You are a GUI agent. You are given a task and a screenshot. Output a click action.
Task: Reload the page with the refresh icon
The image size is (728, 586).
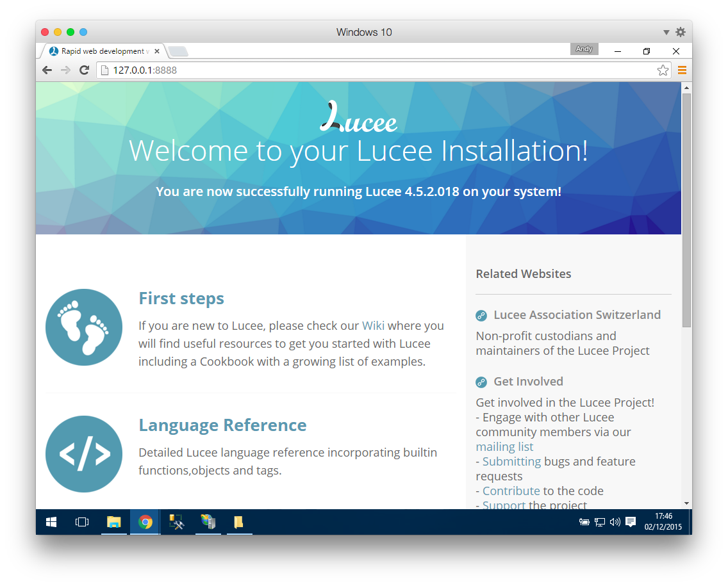[84, 70]
